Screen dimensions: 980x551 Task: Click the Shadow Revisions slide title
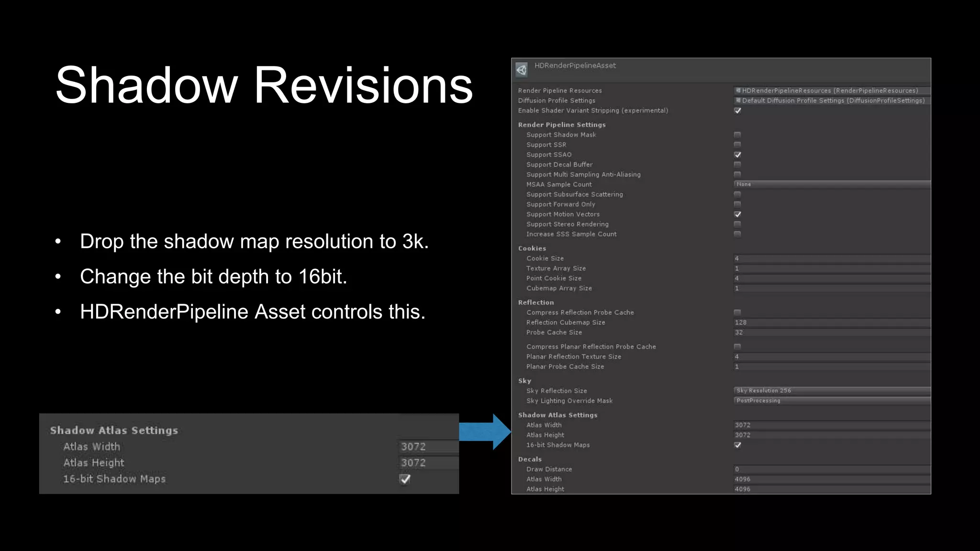click(264, 85)
